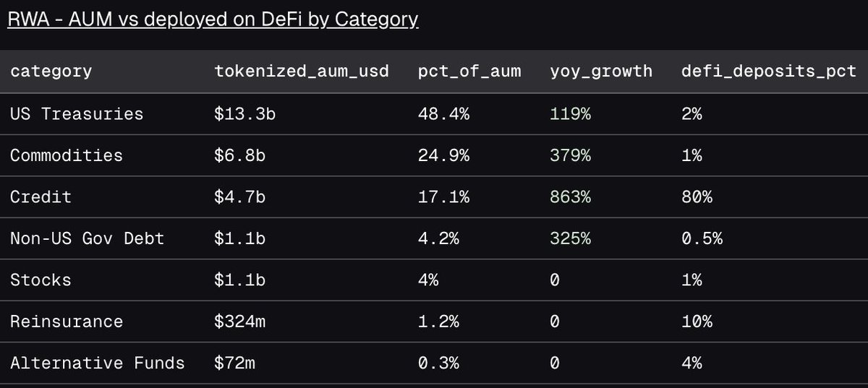Click the 80% DeFi deposits value

(697, 197)
